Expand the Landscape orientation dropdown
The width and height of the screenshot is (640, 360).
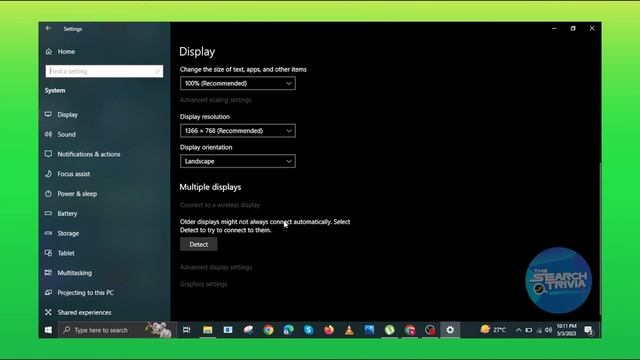coord(238,161)
